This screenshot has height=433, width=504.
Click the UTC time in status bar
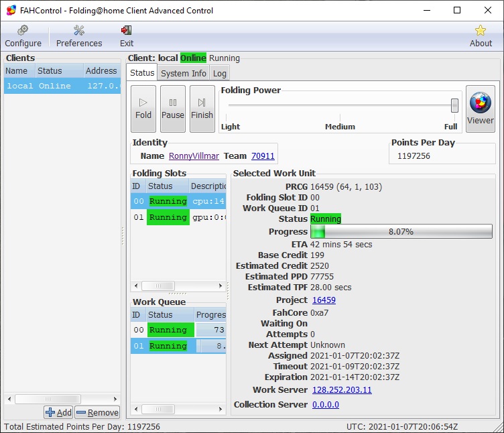(401, 426)
